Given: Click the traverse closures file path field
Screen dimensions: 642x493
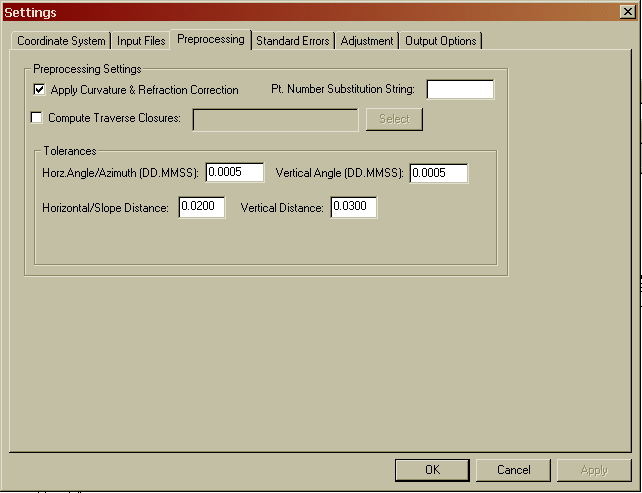Looking at the screenshot, I should pyautogui.click(x=276, y=120).
